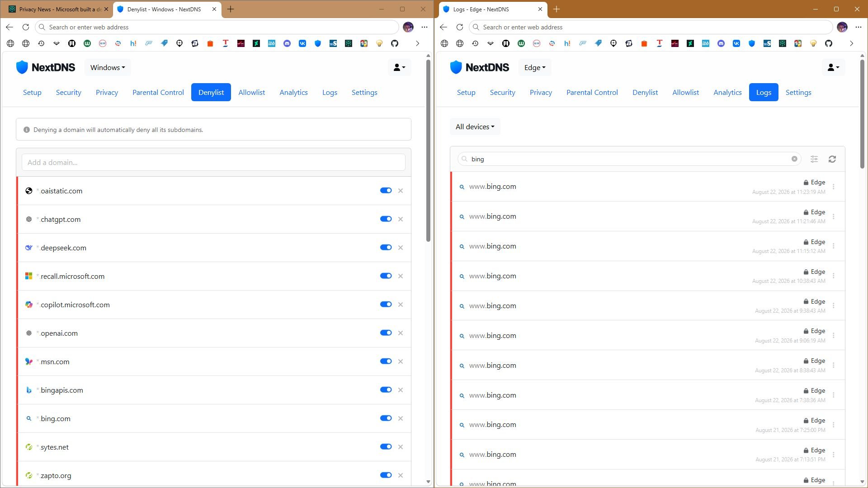Open a new tab in the Denylist browser window

pos(231,9)
